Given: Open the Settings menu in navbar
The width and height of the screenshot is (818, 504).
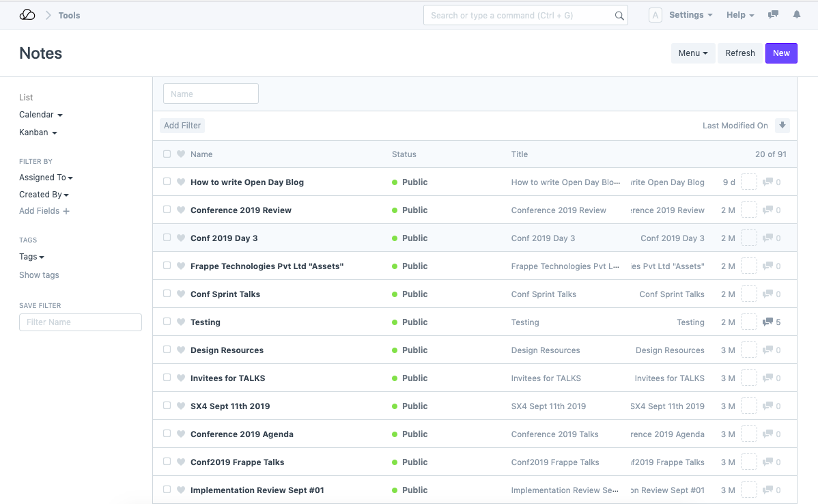Looking at the screenshot, I should click(690, 15).
